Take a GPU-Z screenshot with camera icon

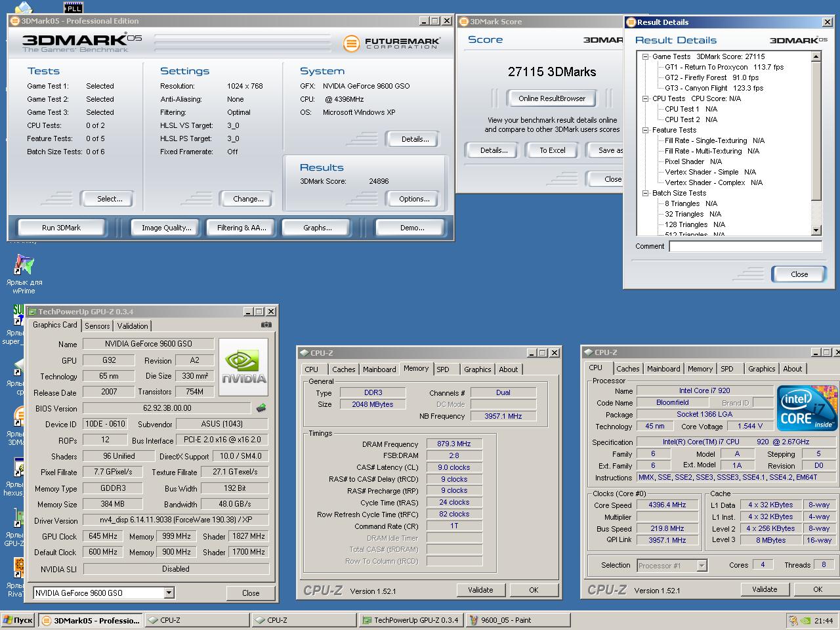[266, 325]
